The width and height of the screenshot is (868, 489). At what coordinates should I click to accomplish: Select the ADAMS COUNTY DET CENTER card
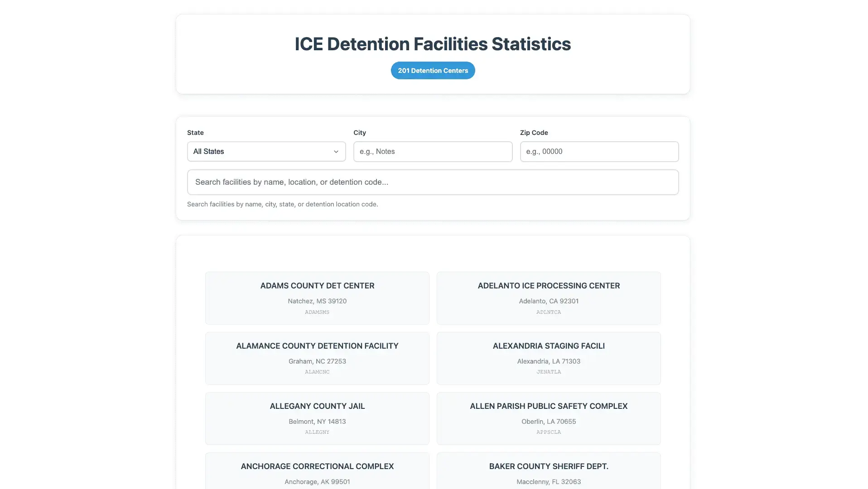317,297
